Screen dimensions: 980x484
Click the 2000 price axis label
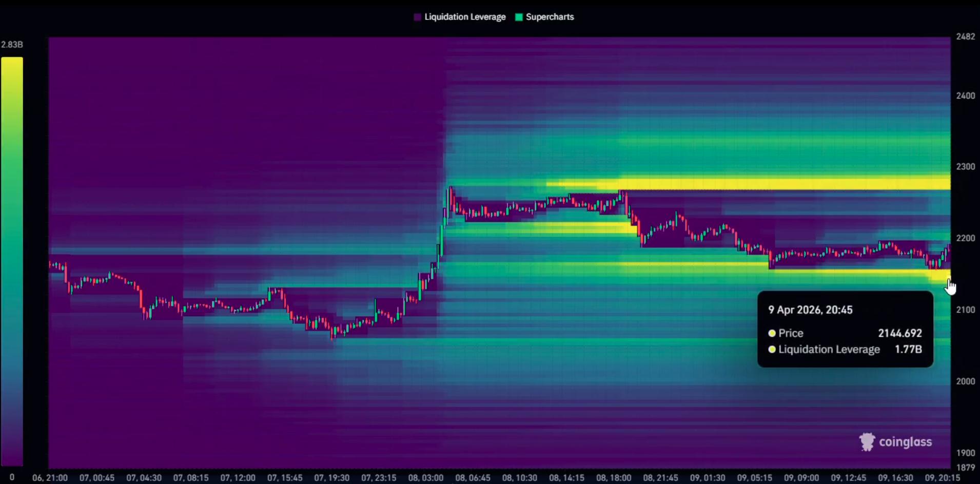tap(966, 381)
